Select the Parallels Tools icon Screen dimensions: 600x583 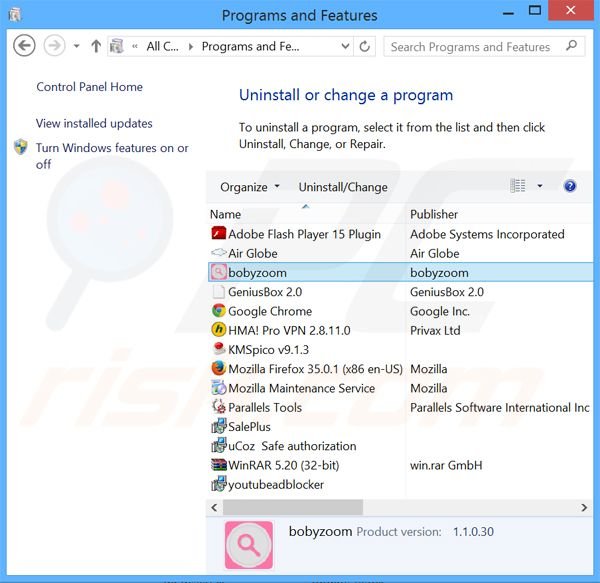tap(218, 407)
